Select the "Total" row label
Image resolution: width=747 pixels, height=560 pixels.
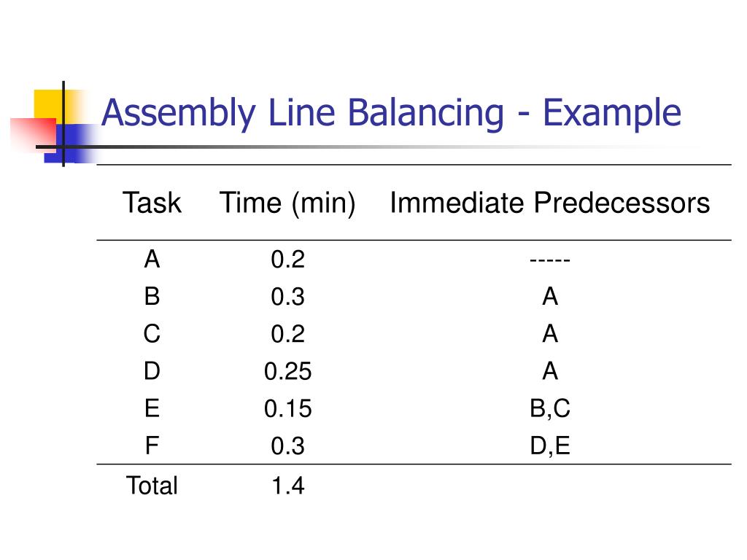(152, 486)
